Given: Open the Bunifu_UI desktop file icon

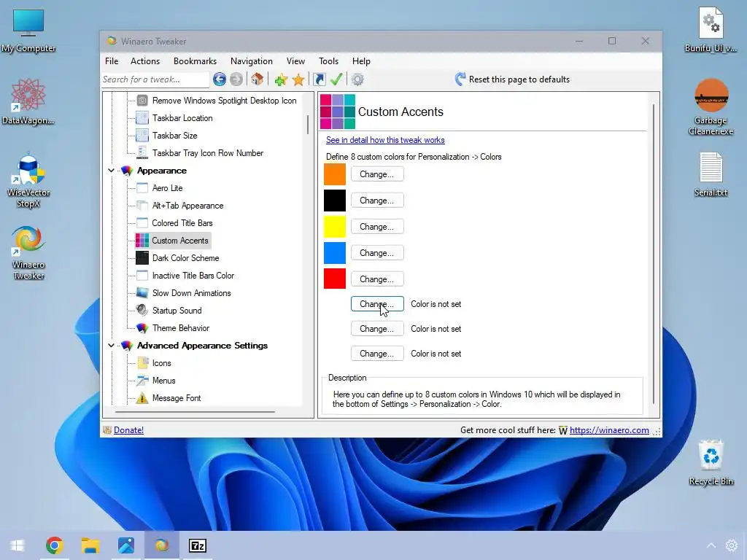Looking at the screenshot, I should (x=711, y=29).
